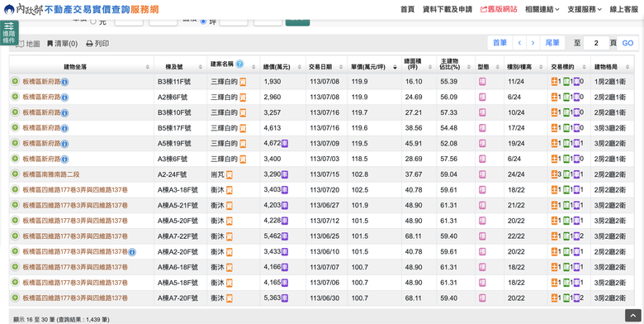
Task: Sort by 主建物佔比(%) column
Action: coord(456,64)
